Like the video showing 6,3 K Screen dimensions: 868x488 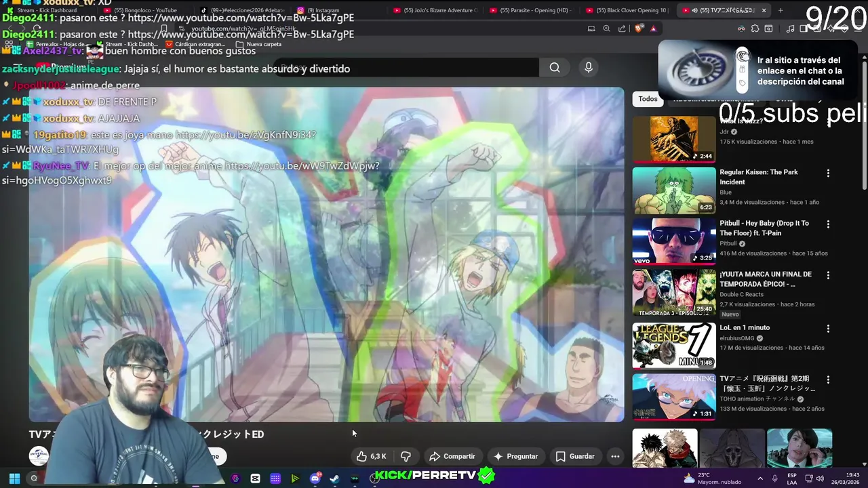(x=372, y=456)
